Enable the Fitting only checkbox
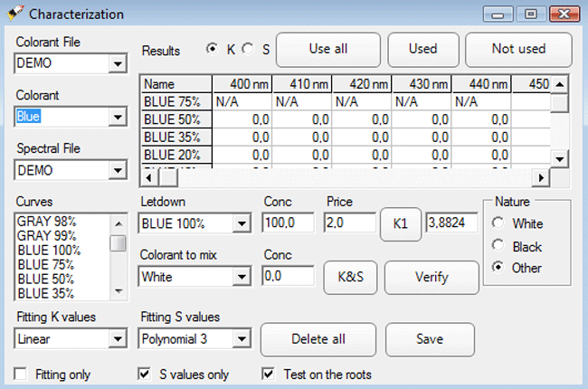The height and width of the screenshot is (389, 588). (x=21, y=374)
